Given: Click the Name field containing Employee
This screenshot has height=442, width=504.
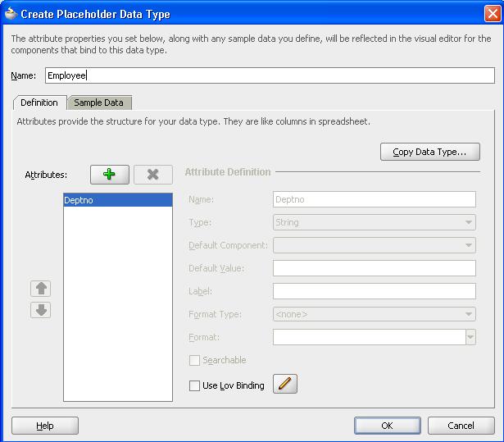Looking at the screenshot, I should click(270, 75).
